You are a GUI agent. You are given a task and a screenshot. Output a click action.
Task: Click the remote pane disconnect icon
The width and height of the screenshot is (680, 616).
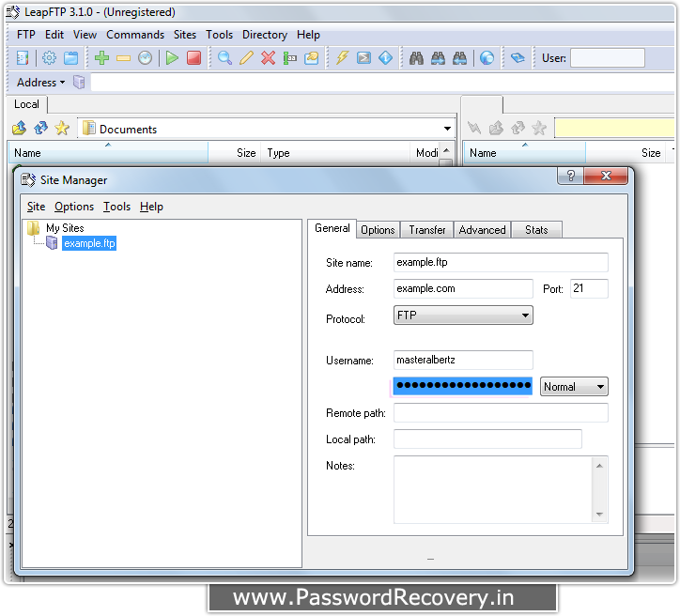point(474,128)
